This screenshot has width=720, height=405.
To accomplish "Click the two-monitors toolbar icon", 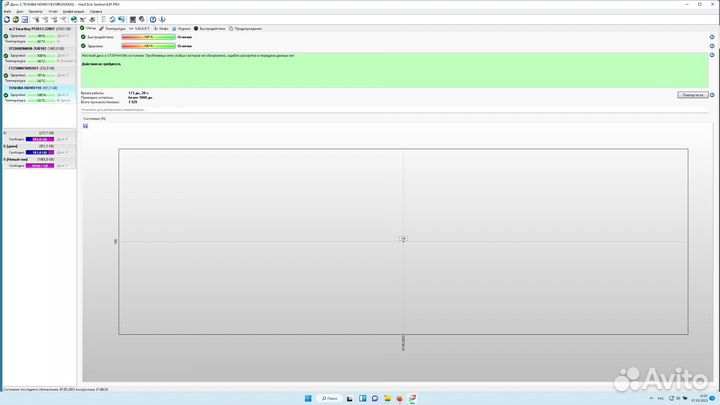I will tap(121, 19).
